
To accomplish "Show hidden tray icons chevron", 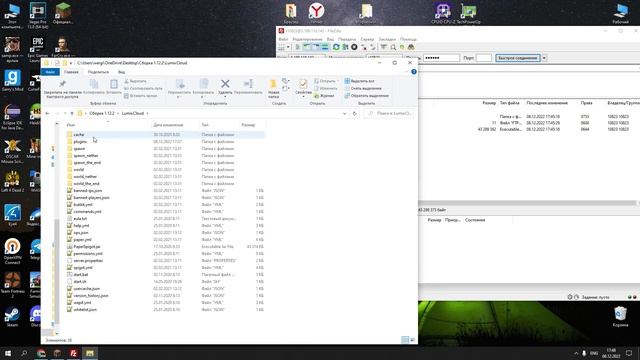I will (x=576, y=353).
